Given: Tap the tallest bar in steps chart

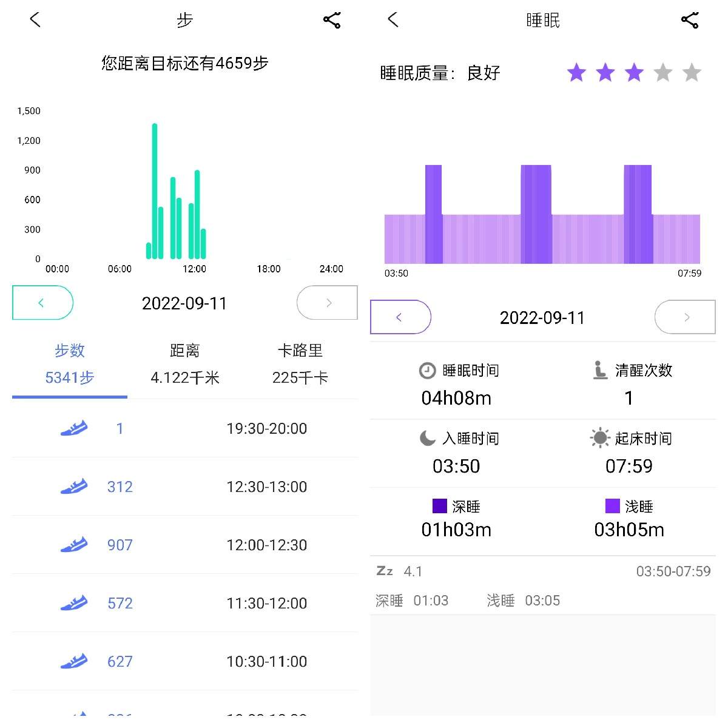Looking at the screenshot, I should [155, 191].
